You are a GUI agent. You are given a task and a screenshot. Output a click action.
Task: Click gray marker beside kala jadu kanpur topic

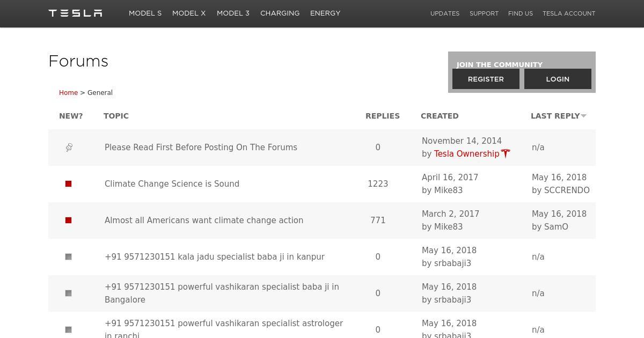point(68,257)
